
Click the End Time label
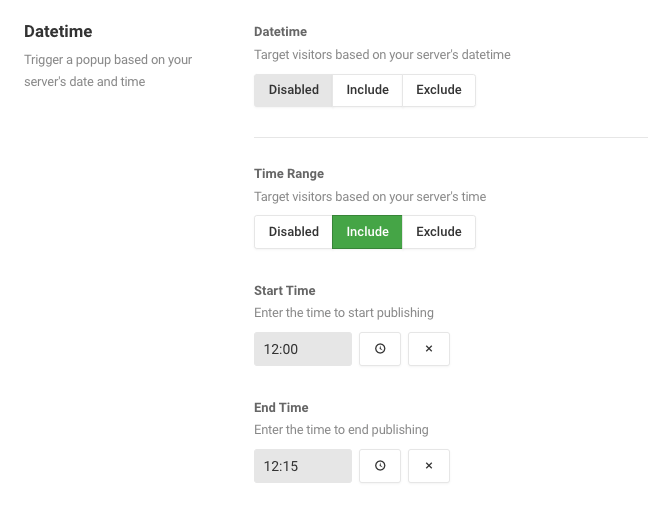(281, 407)
